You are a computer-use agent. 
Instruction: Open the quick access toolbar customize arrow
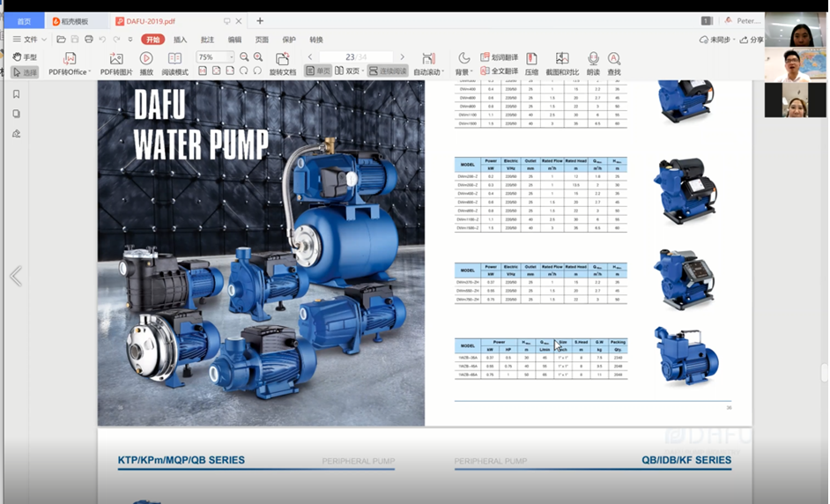(x=130, y=39)
